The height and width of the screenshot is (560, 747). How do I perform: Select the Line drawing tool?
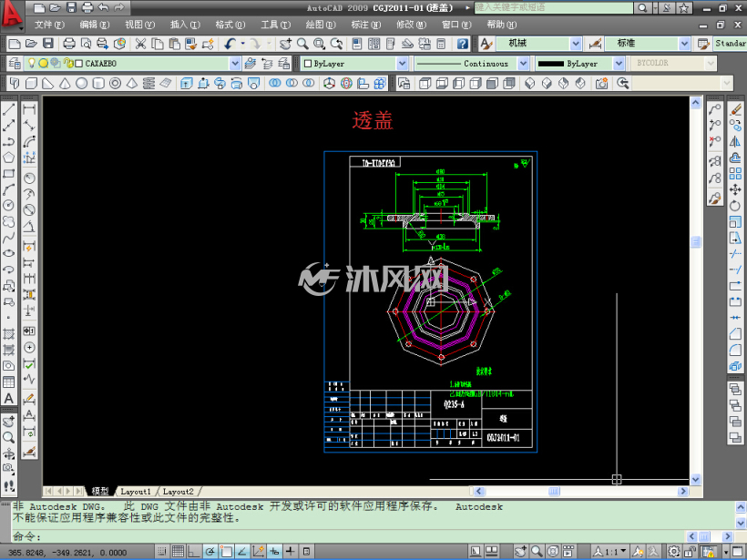point(8,109)
